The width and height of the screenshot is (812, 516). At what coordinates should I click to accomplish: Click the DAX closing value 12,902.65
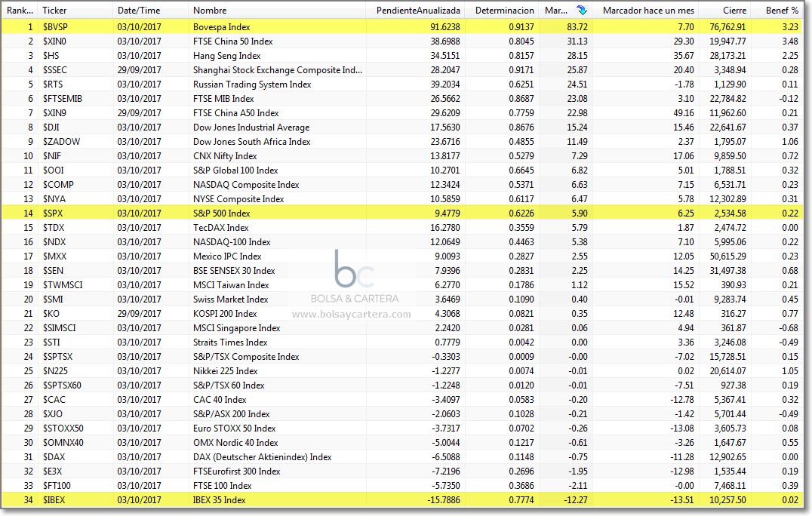[727, 457]
